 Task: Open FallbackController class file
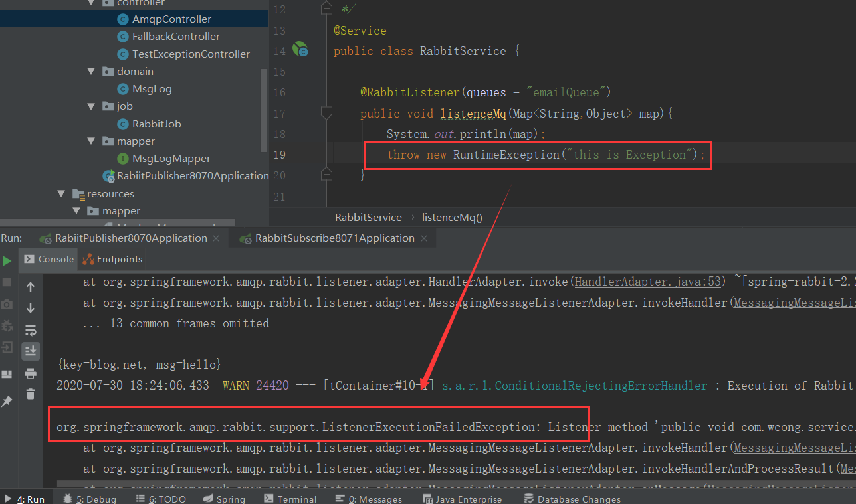[x=175, y=37]
